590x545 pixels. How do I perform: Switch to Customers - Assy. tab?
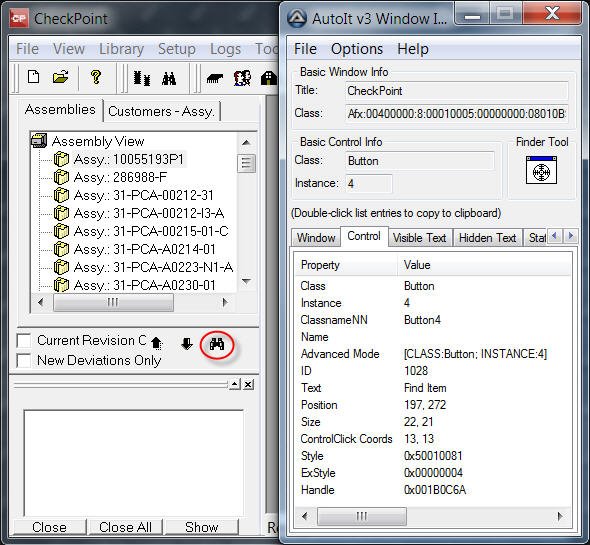[x=161, y=111]
